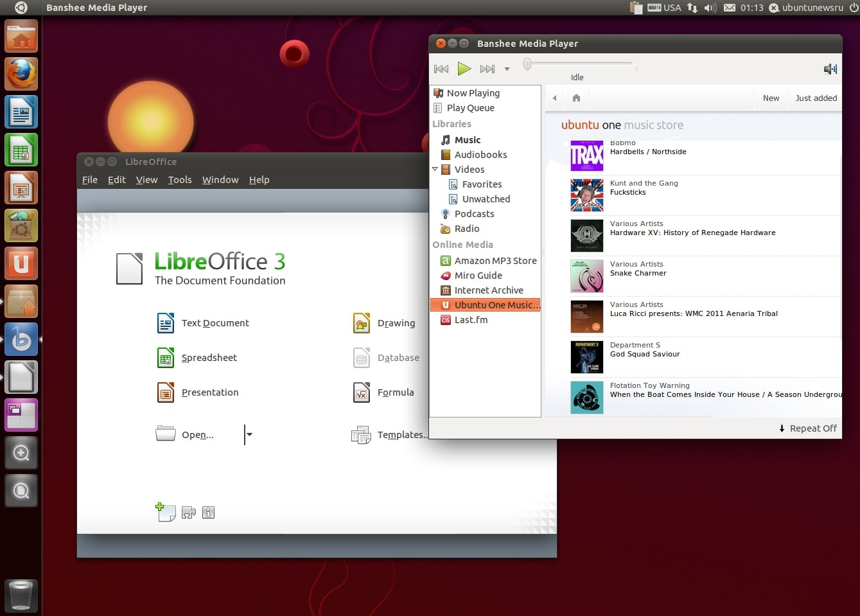
Task: Click the add new features icon in LibreOffice
Action: tap(166, 512)
